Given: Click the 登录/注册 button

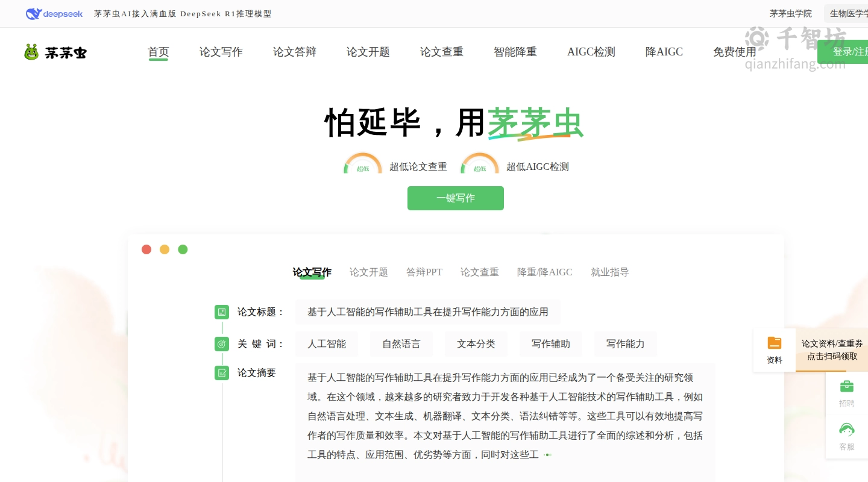Looking at the screenshot, I should [x=843, y=52].
